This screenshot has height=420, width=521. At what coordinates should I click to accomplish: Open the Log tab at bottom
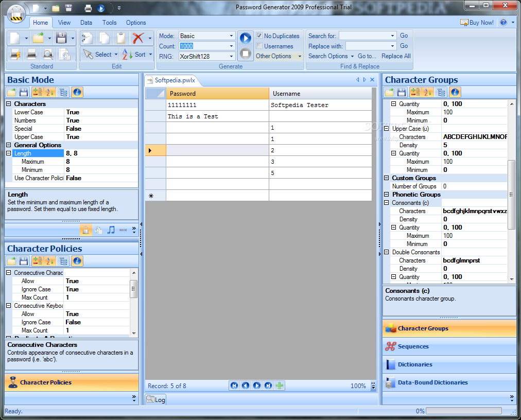(156, 399)
